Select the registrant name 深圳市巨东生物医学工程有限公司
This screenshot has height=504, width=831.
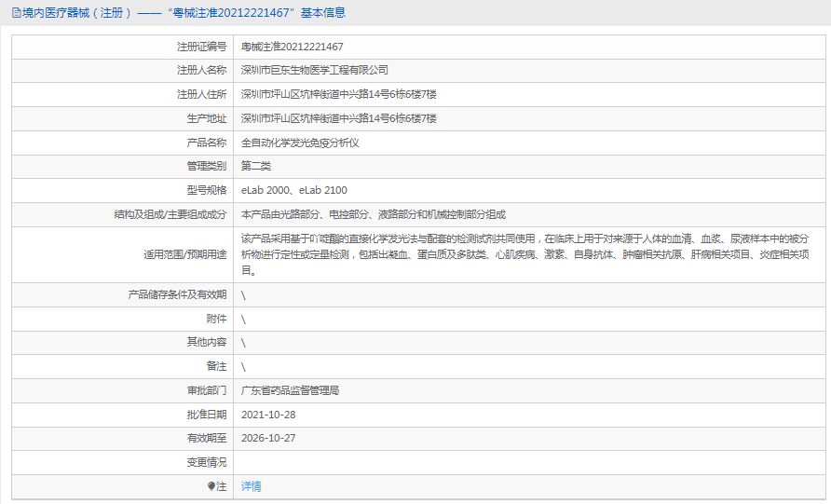pos(315,70)
